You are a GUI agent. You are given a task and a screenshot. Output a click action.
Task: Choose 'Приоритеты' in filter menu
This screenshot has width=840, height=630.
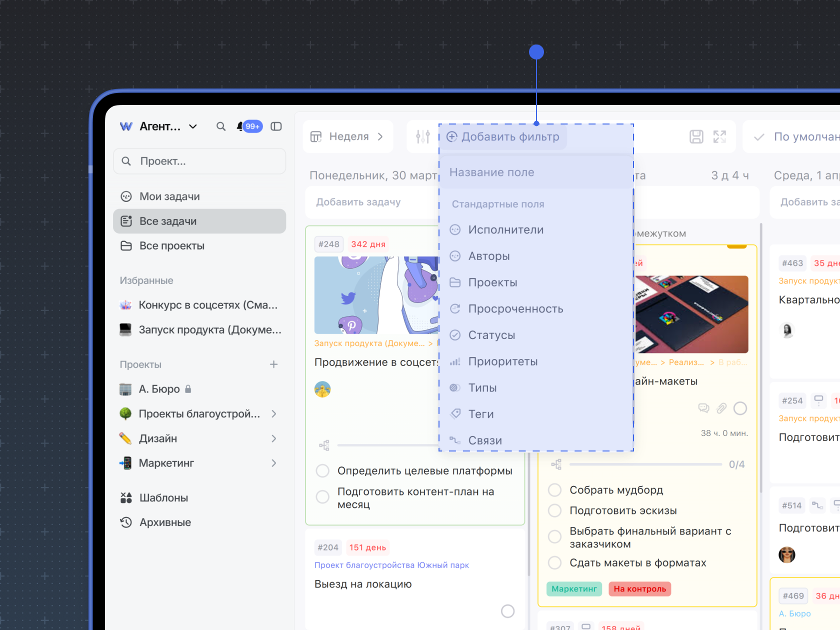502,361
